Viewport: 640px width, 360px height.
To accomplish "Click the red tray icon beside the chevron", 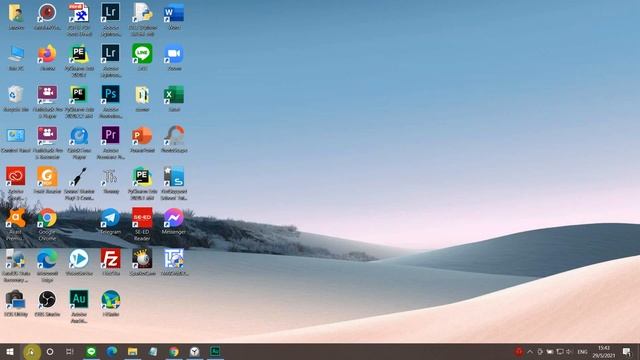I will tap(519, 351).
